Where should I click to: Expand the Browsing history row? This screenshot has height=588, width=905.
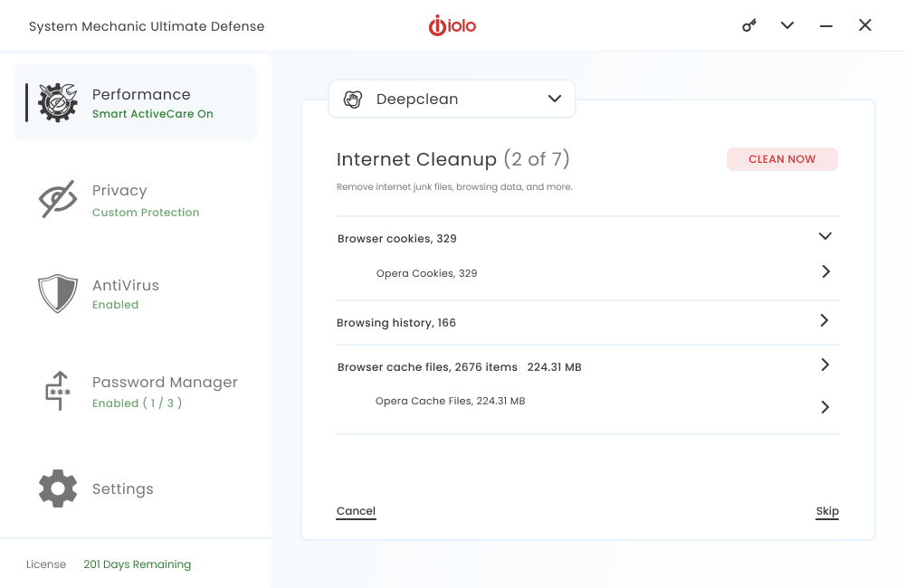tap(824, 320)
